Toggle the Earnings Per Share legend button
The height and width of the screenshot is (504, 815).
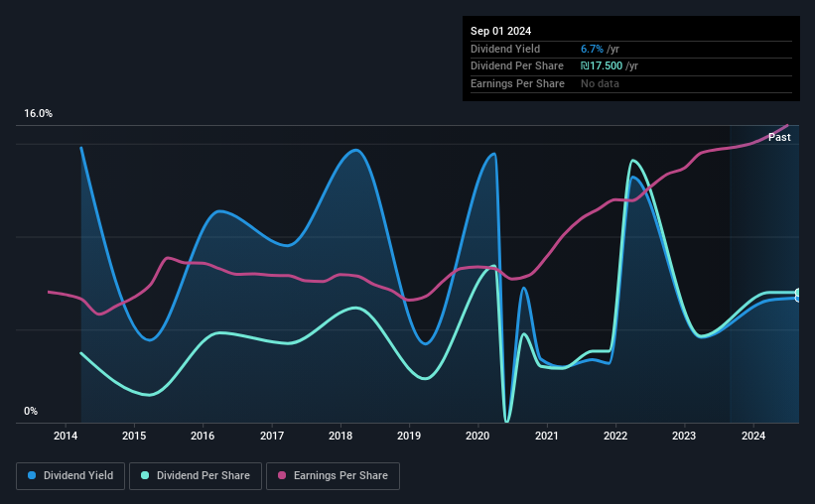click(334, 476)
